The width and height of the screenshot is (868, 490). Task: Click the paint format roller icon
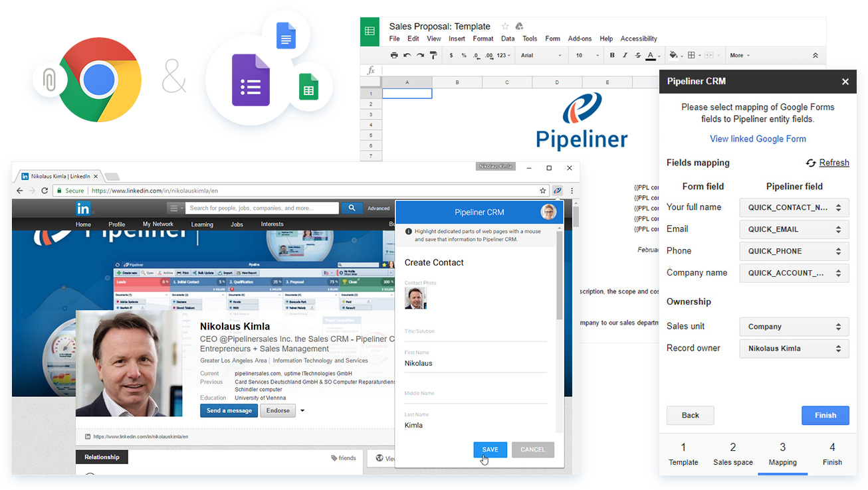433,55
